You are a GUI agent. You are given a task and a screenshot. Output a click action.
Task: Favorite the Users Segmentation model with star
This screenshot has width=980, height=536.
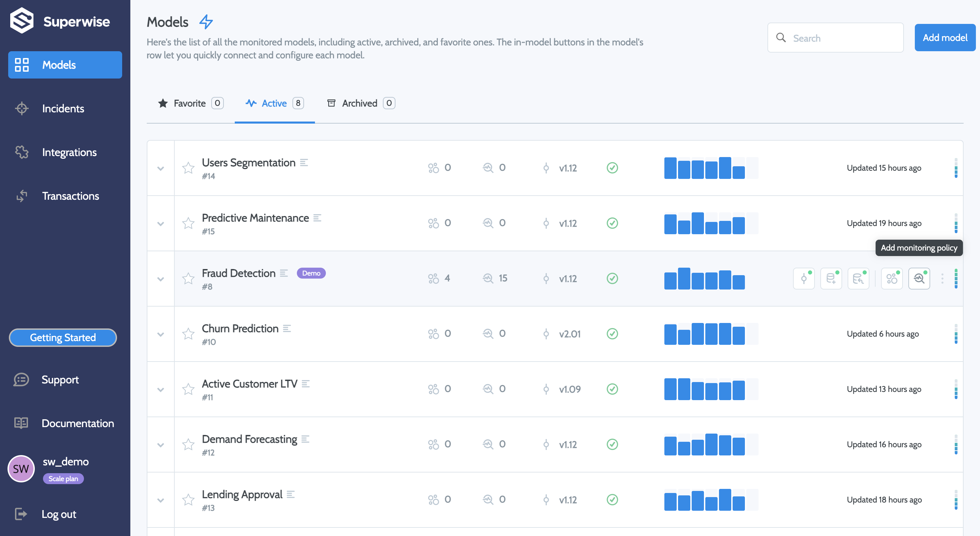click(x=188, y=168)
